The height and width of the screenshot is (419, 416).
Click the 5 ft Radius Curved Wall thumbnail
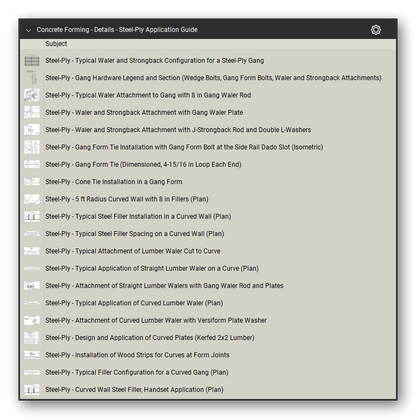(x=32, y=199)
